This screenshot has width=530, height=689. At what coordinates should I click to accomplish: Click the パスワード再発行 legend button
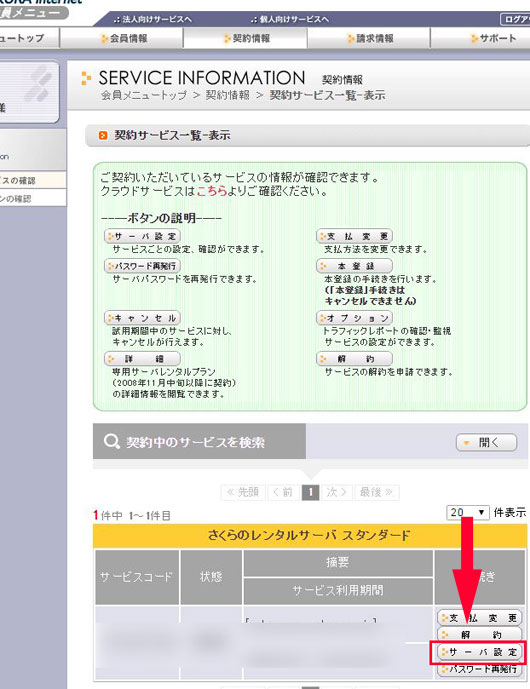[x=142, y=266]
